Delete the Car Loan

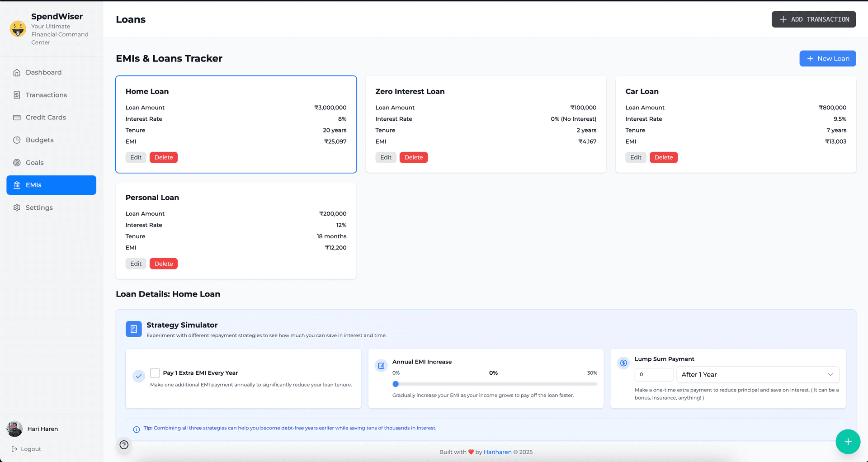click(x=663, y=158)
